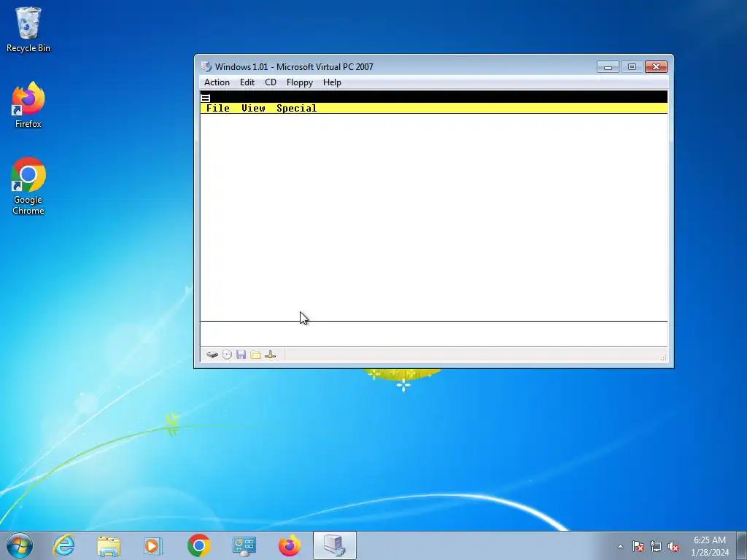Close the Virtual PC 2007 window
The height and width of the screenshot is (560, 747).
tap(656, 66)
